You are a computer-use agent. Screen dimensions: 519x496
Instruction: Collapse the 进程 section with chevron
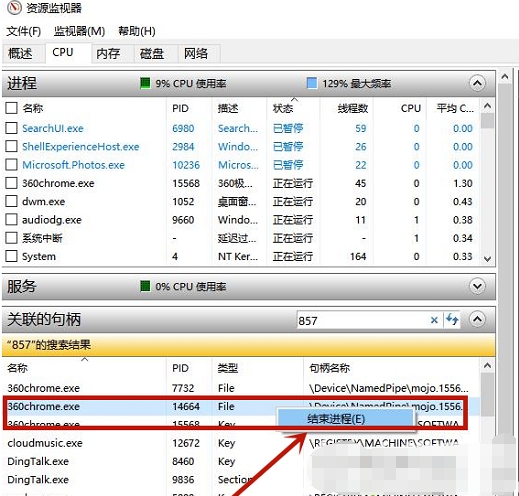point(477,83)
